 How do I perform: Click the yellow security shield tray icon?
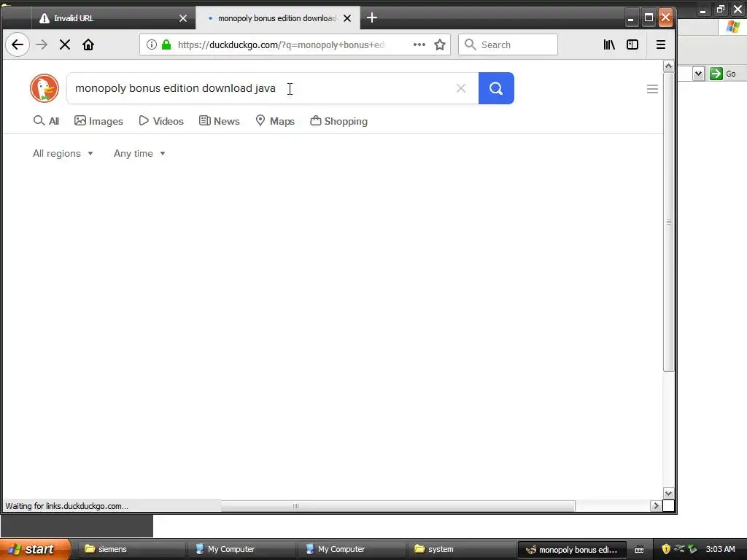point(666,549)
